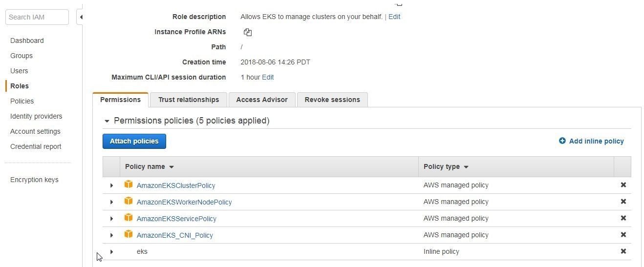Open Policies in the sidebar
The image size is (644, 267).
click(22, 101)
